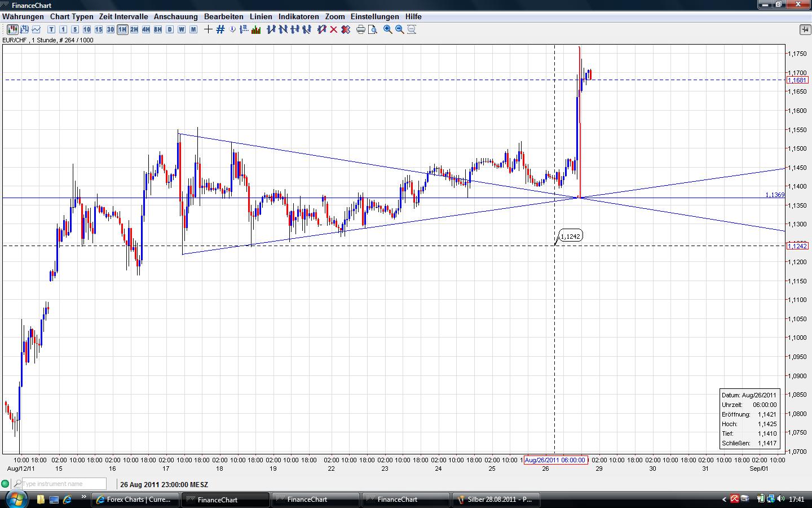Click the red 1,1681 price axis label
812x508 pixels.
point(798,80)
